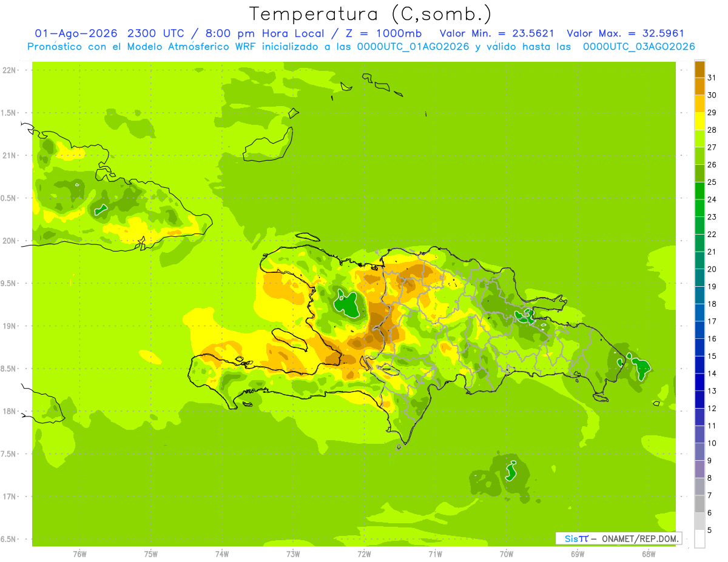Click the "69W" longitude axis label

point(577,554)
